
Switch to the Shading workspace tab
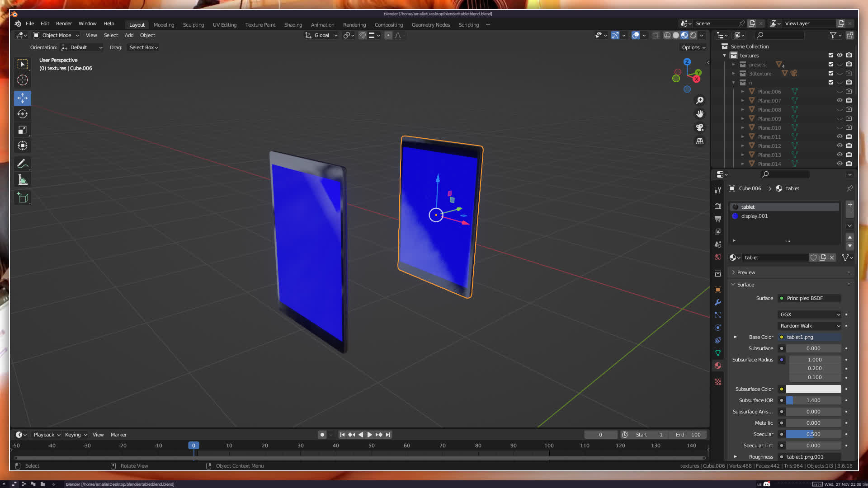pyautogui.click(x=293, y=25)
